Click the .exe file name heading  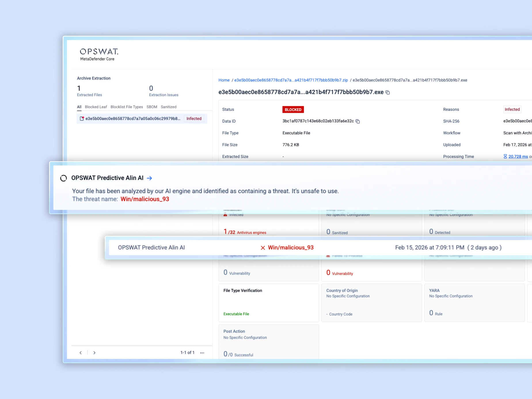coord(301,92)
